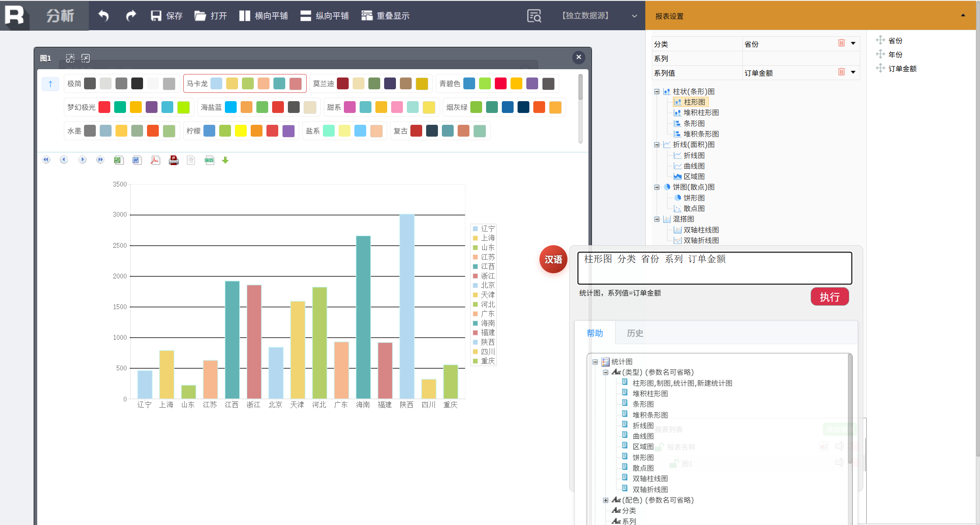Delete the 分类 省份 field with trash icon
This screenshot has height=525, width=980.
point(841,43)
